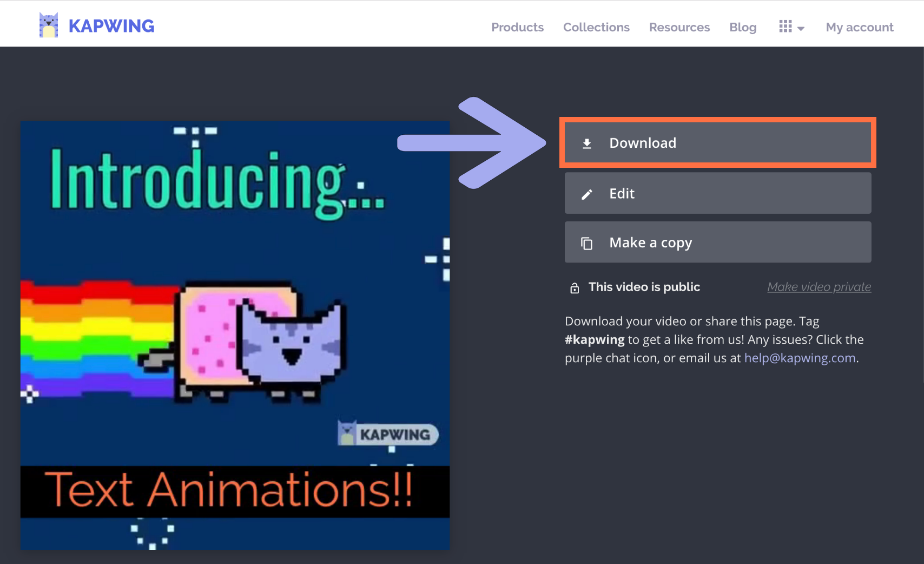Go to the Resources menu

pos(679,27)
